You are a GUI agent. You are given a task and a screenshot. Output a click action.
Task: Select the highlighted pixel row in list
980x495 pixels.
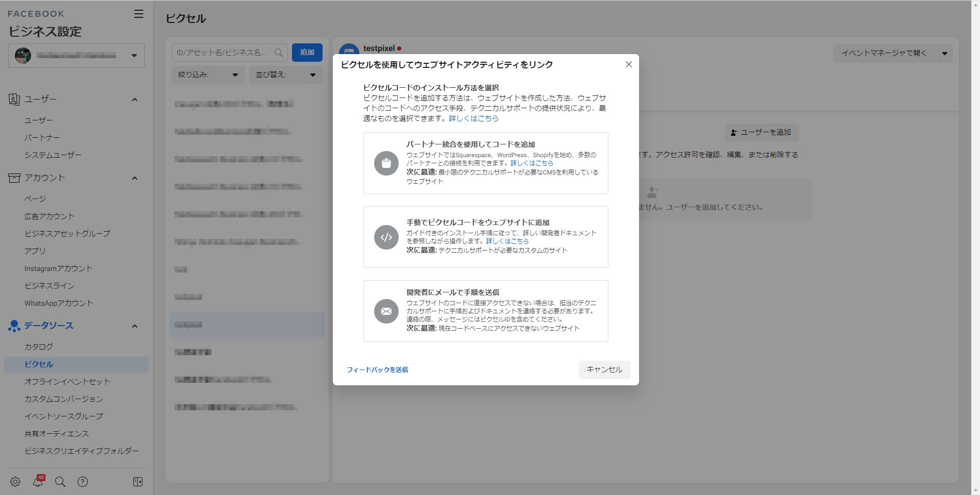click(x=247, y=325)
